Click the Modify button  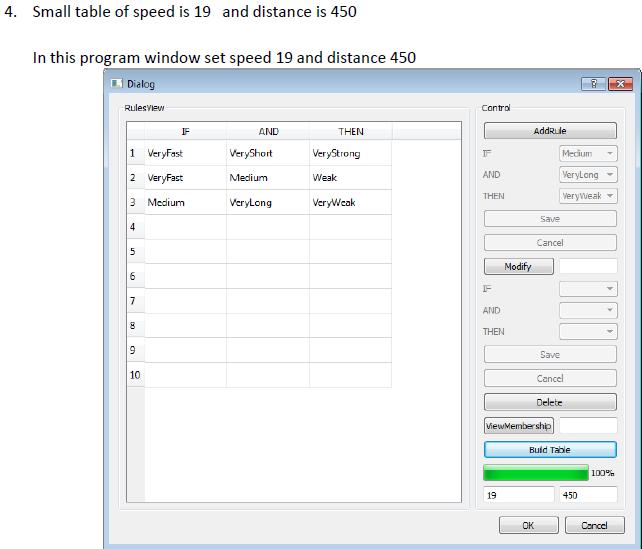coord(518,267)
